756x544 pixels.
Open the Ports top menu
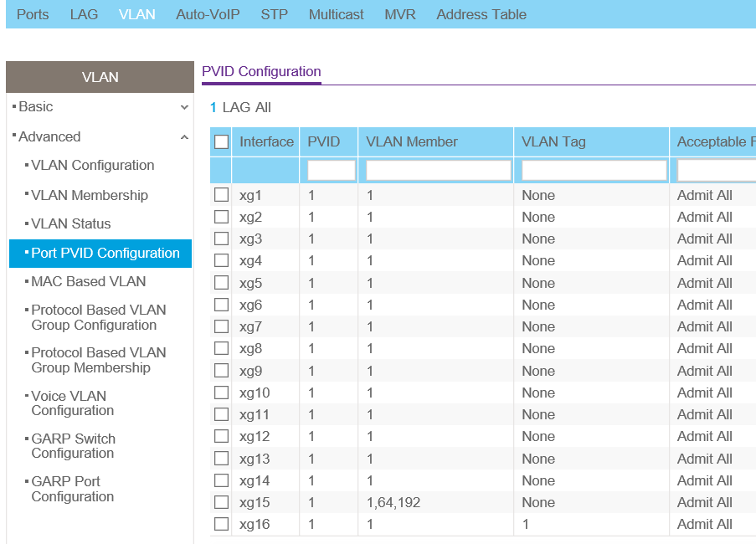[33, 14]
